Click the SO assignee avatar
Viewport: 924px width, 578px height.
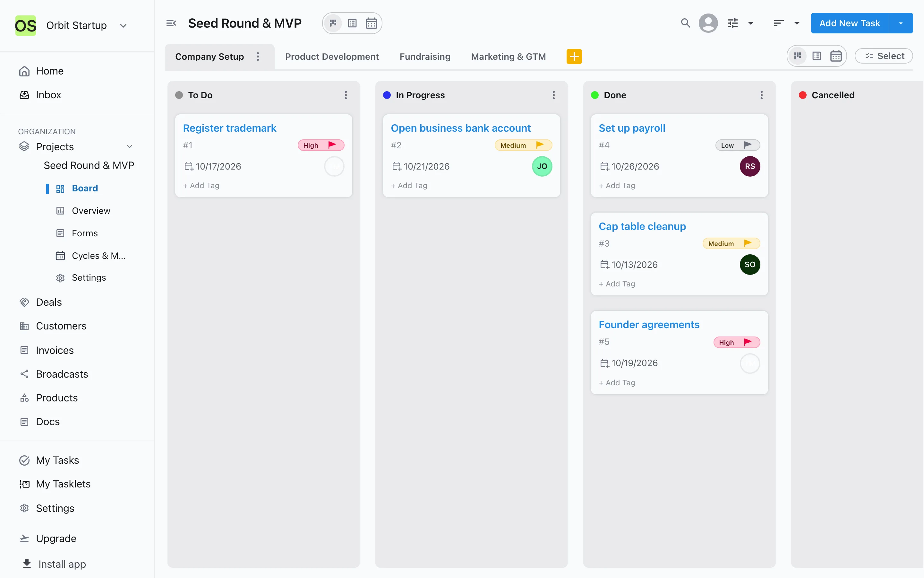click(x=749, y=265)
